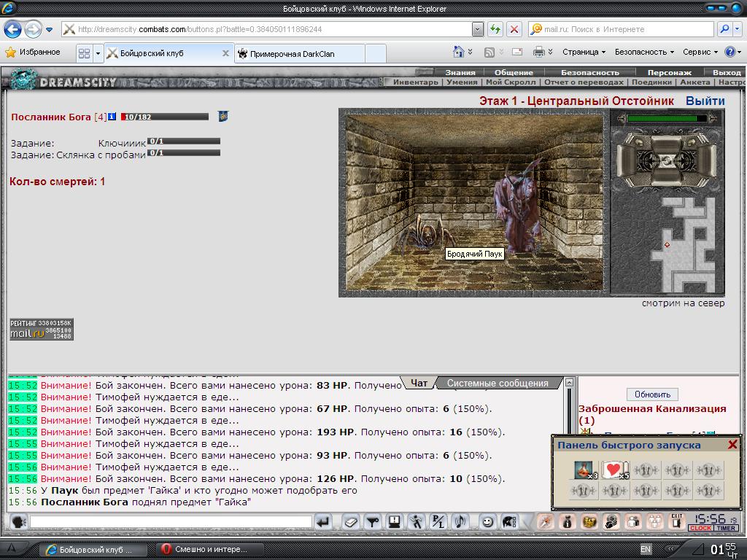Open Избранное favorites star
747x560 pixels.
(32, 52)
